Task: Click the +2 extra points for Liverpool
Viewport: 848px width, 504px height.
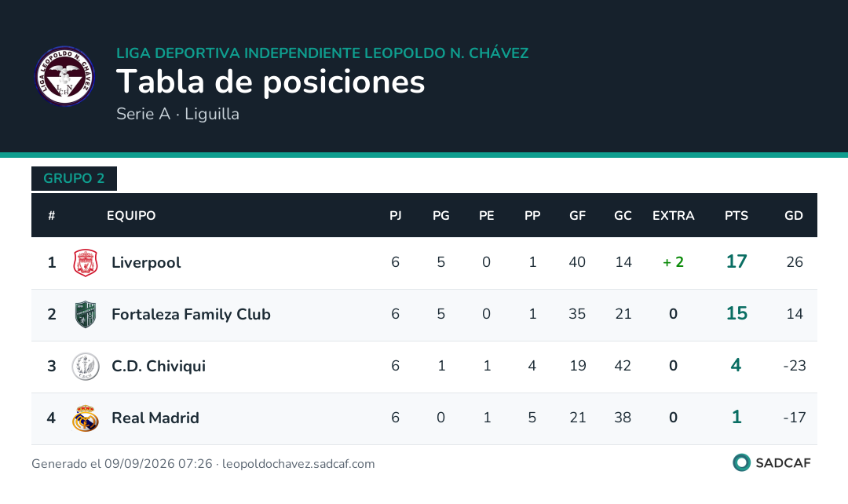Action: [x=674, y=262]
